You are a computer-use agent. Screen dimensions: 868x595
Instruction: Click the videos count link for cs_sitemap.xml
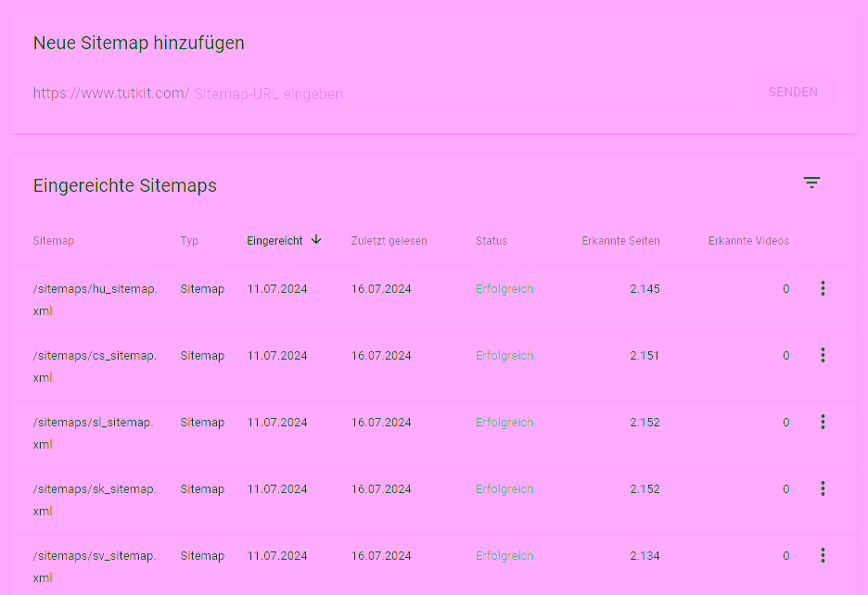coord(785,355)
